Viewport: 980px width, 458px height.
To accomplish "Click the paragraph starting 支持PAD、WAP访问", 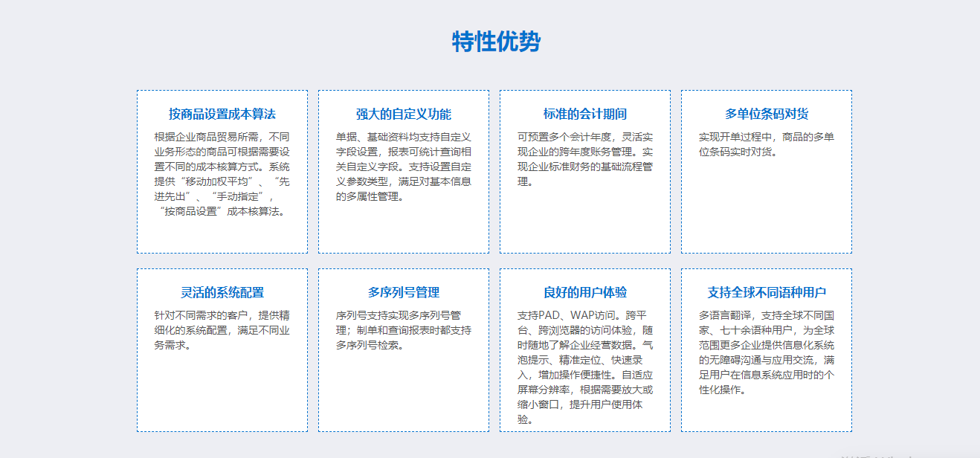I will tap(584, 367).
